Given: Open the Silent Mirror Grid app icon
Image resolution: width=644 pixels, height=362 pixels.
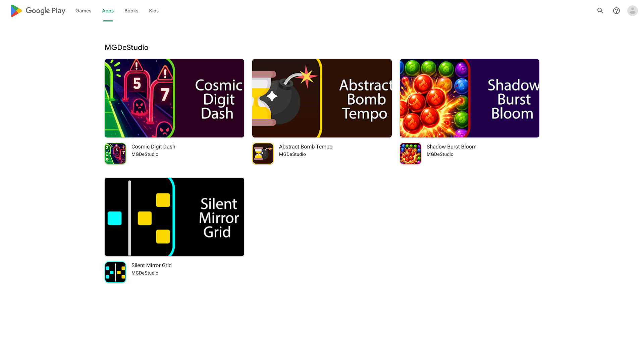Looking at the screenshot, I should click(x=115, y=272).
